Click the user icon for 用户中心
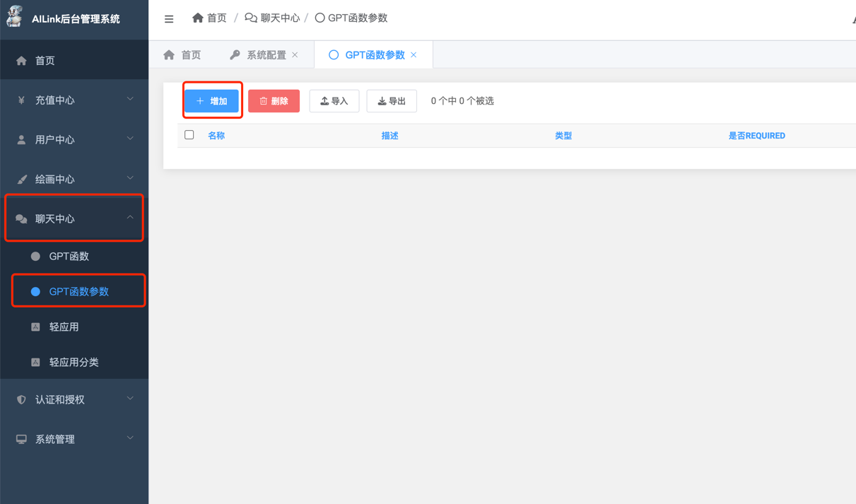 pos(21,140)
